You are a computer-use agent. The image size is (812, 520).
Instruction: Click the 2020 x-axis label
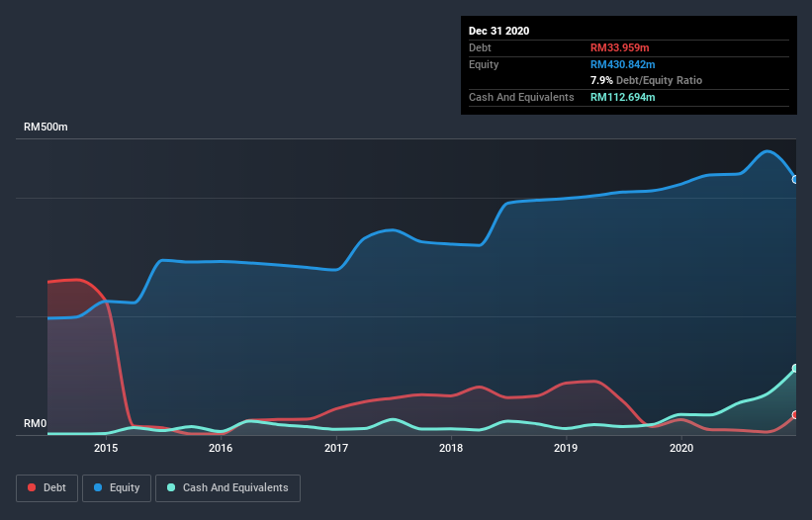pyautogui.click(x=681, y=448)
